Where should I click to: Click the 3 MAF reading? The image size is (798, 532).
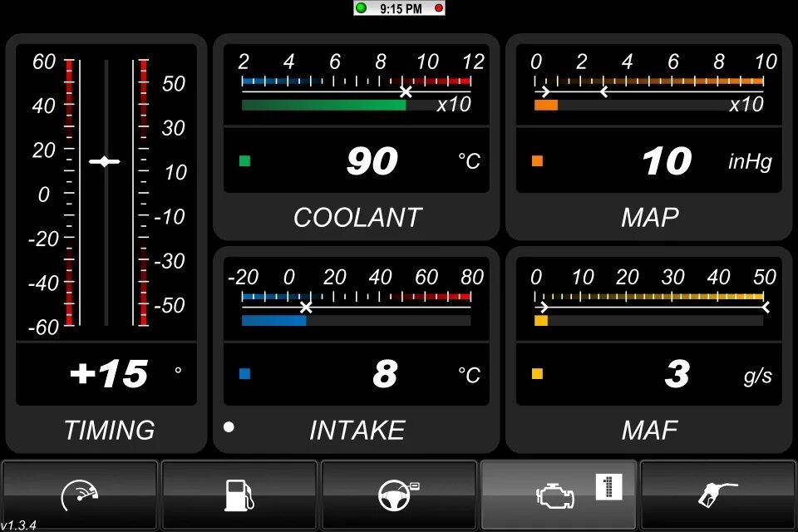coord(677,374)
